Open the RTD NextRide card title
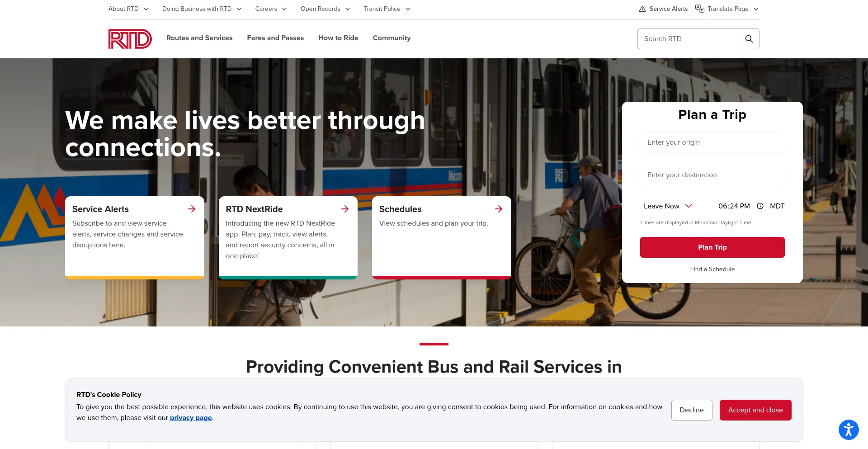 point(254,209)
